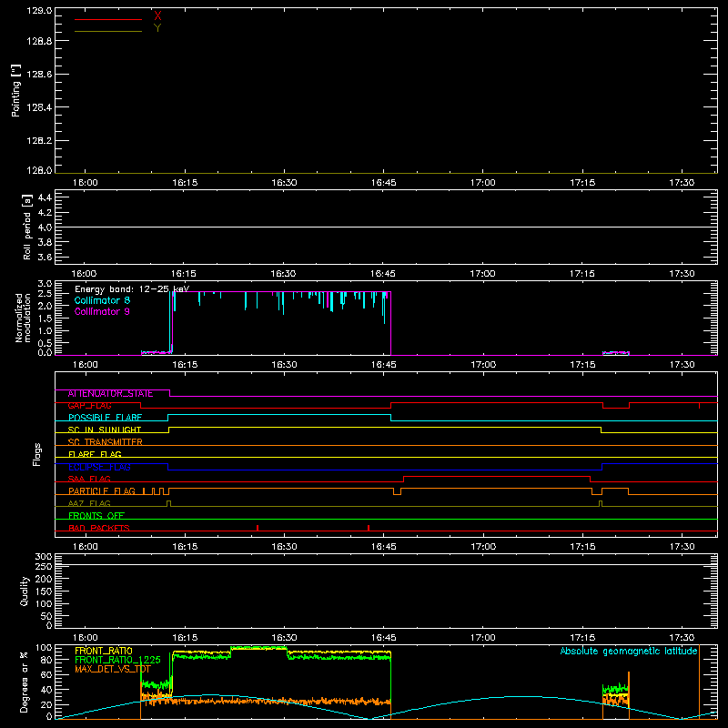Image resolution: width=728 pixels, height=728 pixels.
Task: Click the 2.5 tick on modulation axis
Action: coord(45,293)
